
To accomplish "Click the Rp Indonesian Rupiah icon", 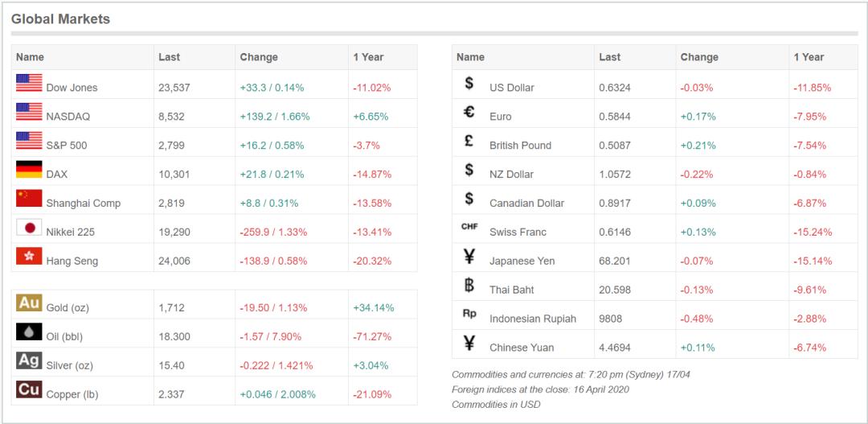I will click(x=469, y=314).
